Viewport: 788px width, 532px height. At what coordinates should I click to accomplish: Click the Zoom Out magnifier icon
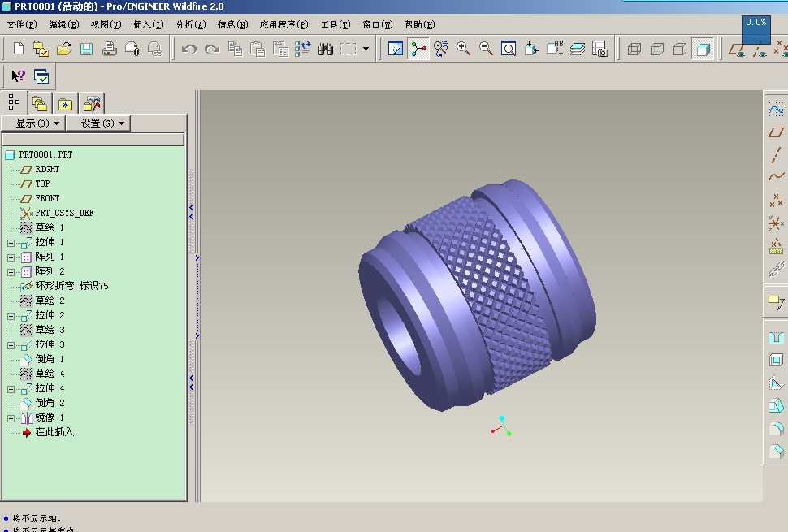486,49
